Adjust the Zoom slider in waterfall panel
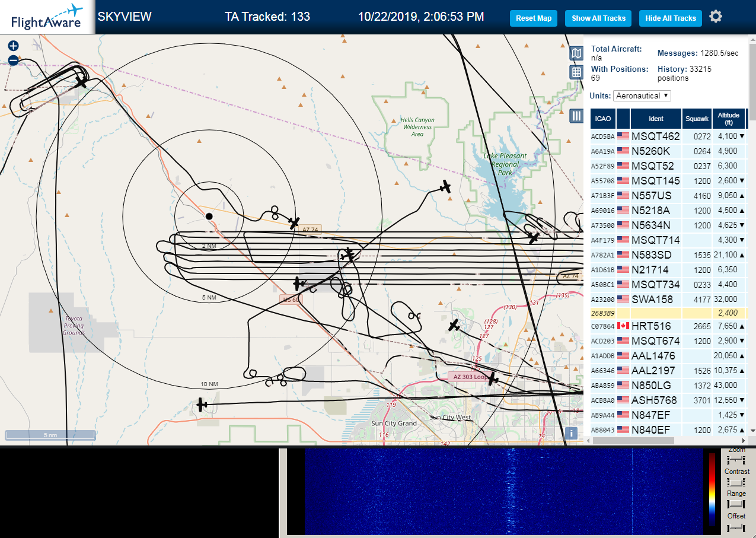The image size is (756, 538). pyautogui.click(x=736, y=460)
